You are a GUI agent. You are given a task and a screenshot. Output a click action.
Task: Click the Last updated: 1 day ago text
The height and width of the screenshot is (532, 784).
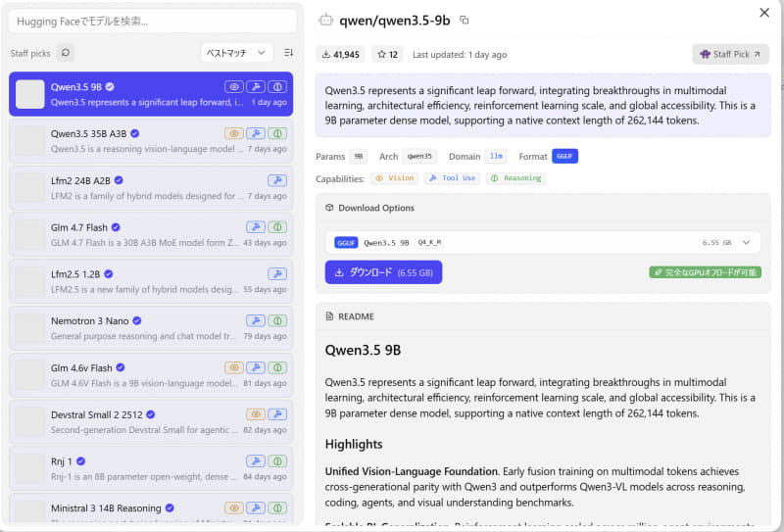click(x=460, y=55)
